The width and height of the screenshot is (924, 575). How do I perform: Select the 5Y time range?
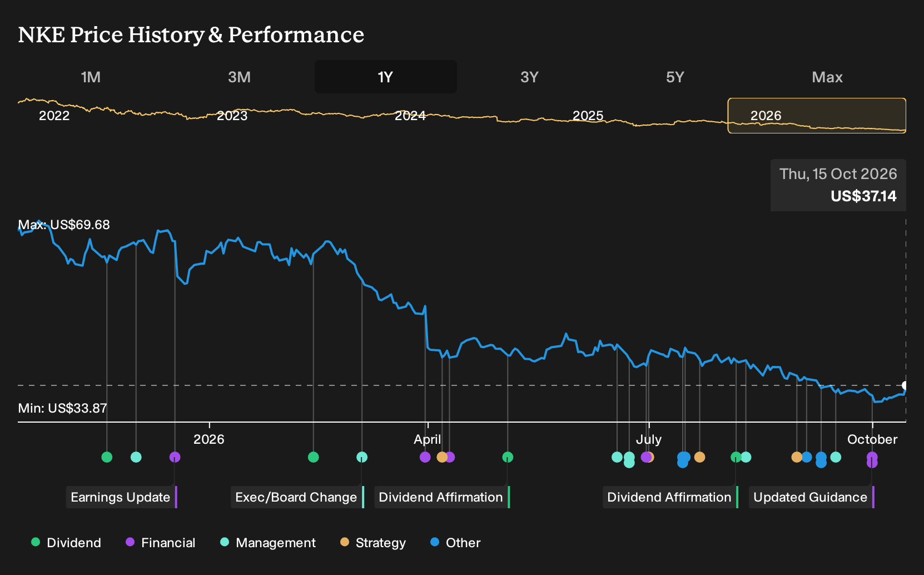pyautogui.click(x=675, y=77)
